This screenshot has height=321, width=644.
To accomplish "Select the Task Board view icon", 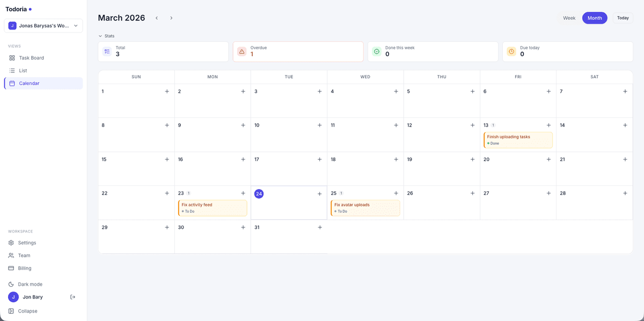I will pyautogui.click(x=11, y=57).
